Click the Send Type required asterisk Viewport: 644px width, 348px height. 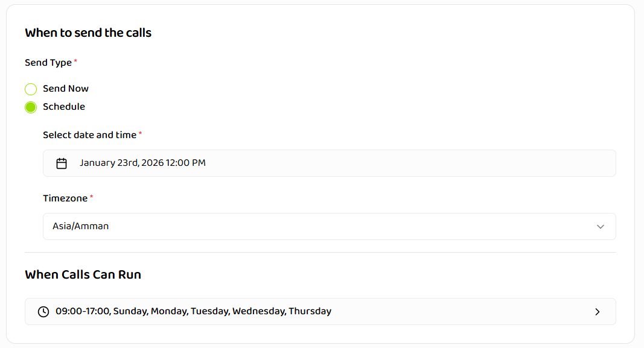pos(76,60)
